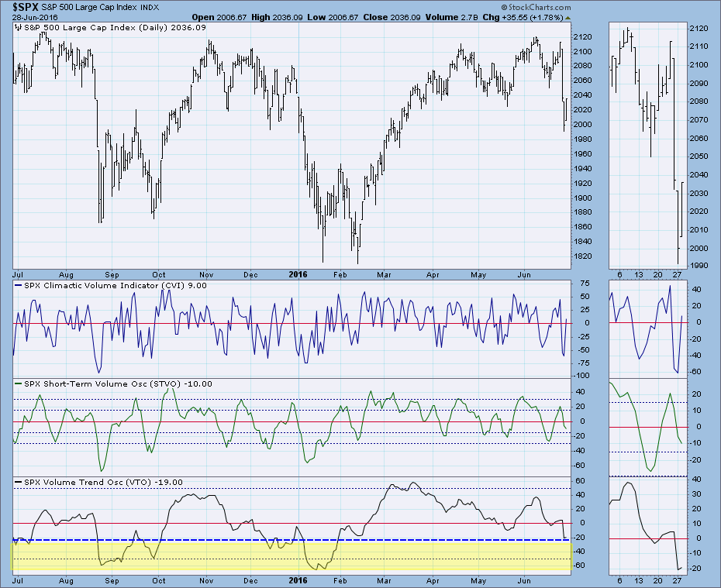721x588 pixels.
Task: Click the red zero line in STVO panel
Action: pos(233,421)
